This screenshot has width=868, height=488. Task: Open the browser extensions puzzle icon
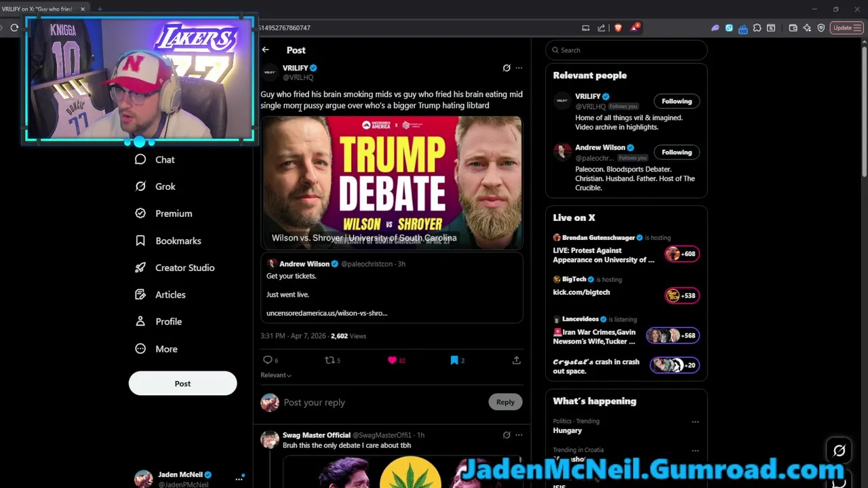pos(757,28)
